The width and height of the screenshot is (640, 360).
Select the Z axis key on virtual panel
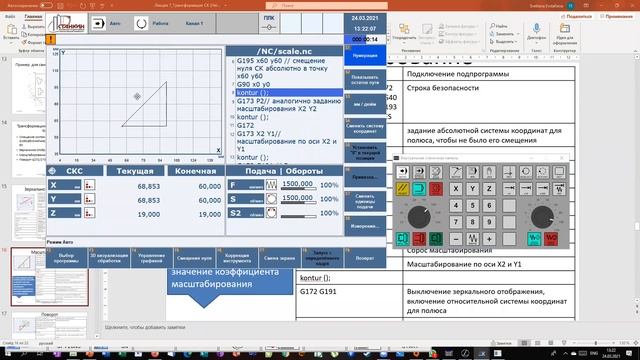click(489, 189)
